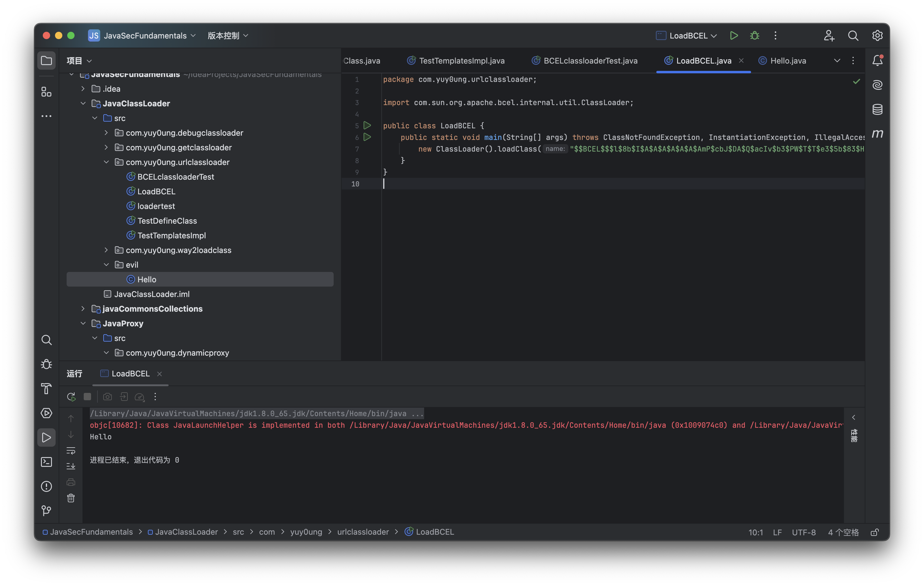
Task: Toggle soft-wrap in run console
Action: click(x=71, y=450)
